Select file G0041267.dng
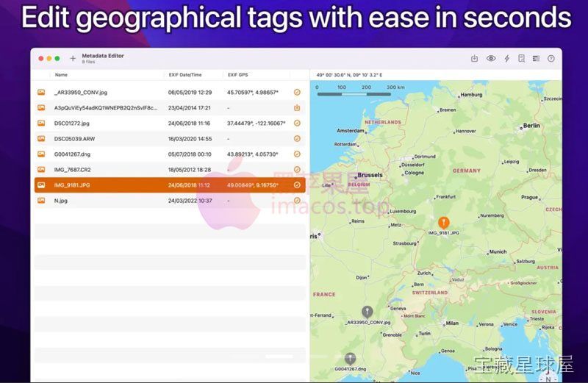 coord(72,154)
